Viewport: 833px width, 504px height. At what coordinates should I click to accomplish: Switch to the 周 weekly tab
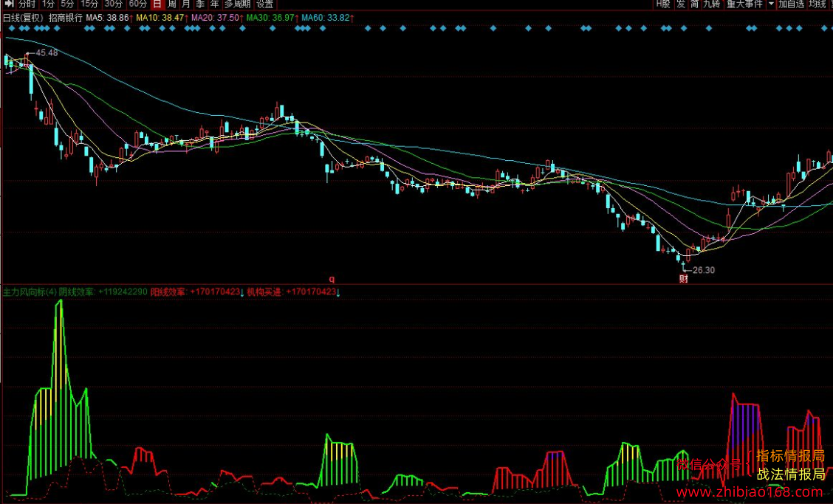[171, 4]
